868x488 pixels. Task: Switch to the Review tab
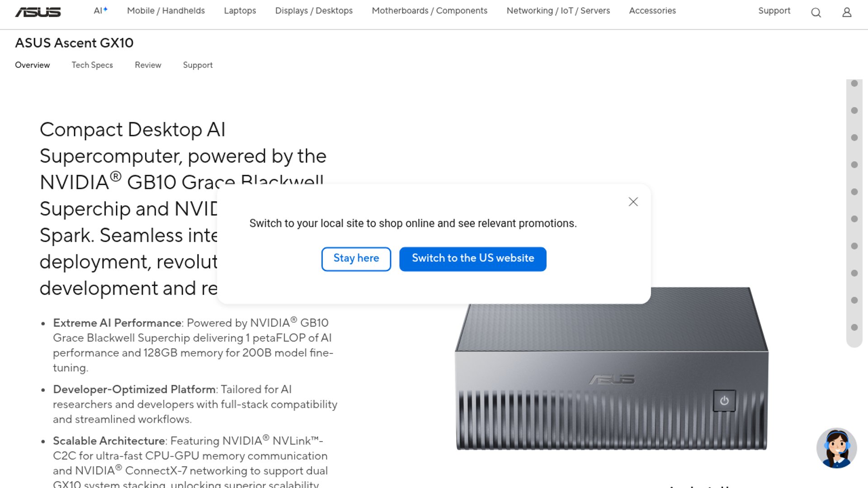click(x=148, y=65)
